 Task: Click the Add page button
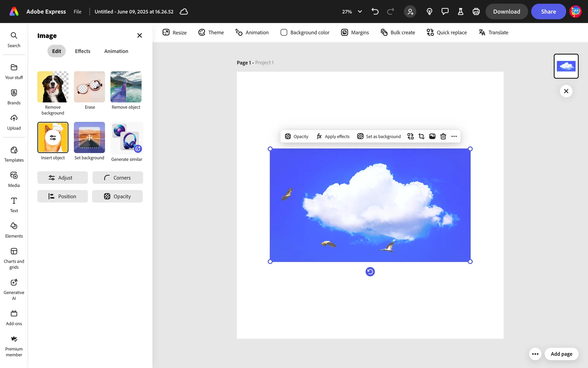pos(561,354)
